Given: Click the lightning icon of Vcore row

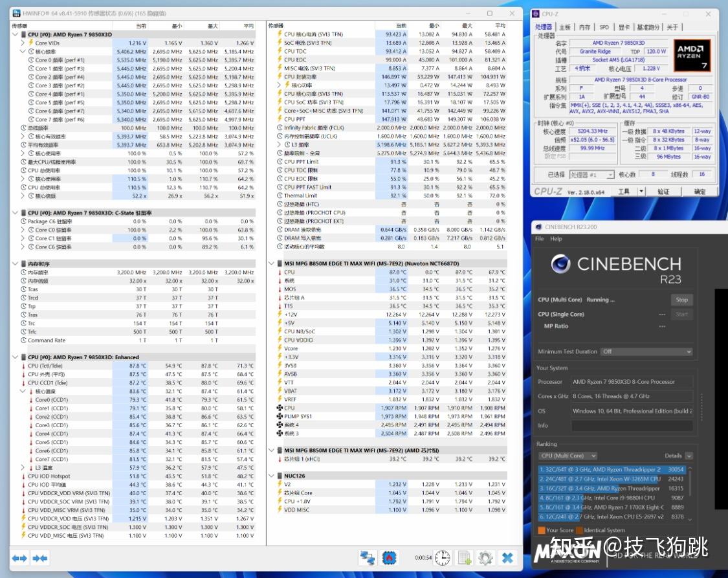Looking at the screenshot, I should (x=280, y=348).
